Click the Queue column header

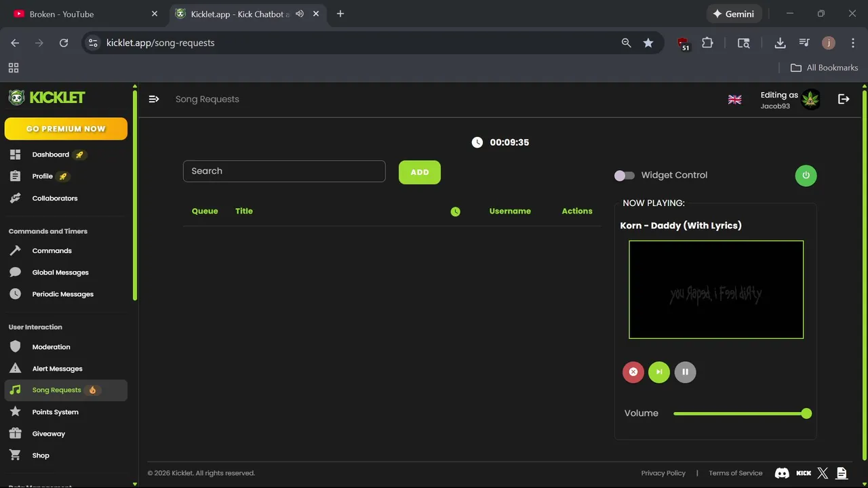point(205,211)
